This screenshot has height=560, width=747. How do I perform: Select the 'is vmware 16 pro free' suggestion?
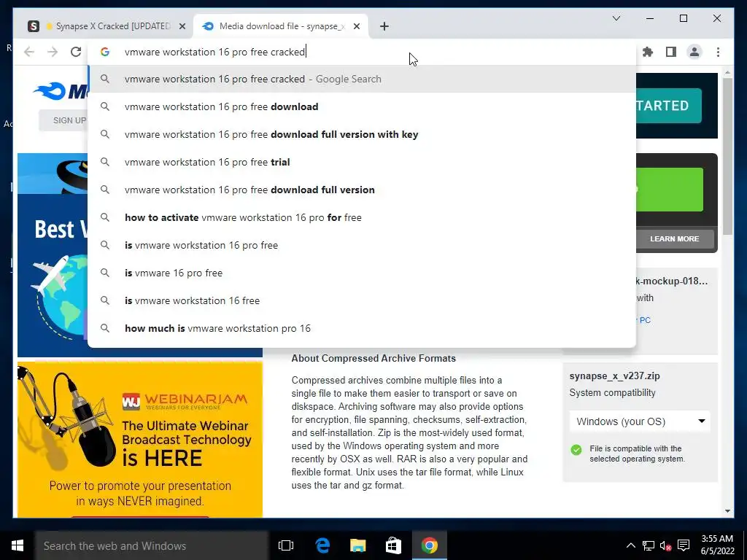[362, 273]
